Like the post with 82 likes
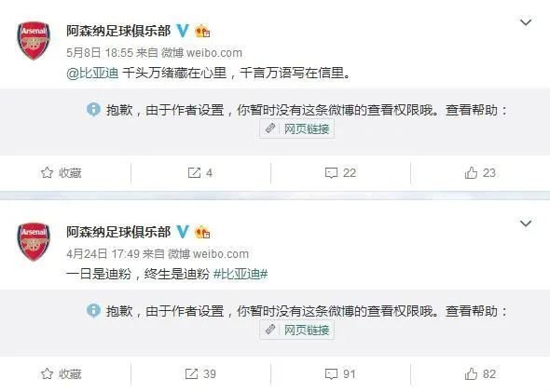The image size is (550, 392). click(x=480, y=373)
